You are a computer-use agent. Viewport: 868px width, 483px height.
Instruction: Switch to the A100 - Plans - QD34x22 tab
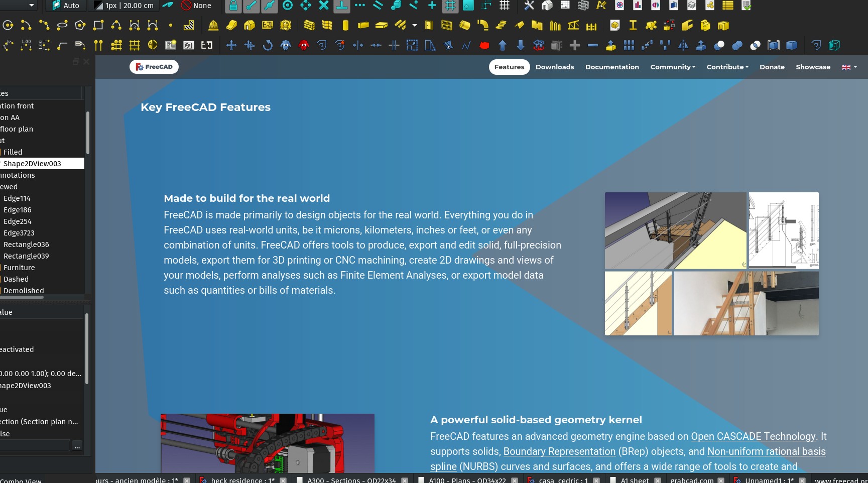[467, 480]
